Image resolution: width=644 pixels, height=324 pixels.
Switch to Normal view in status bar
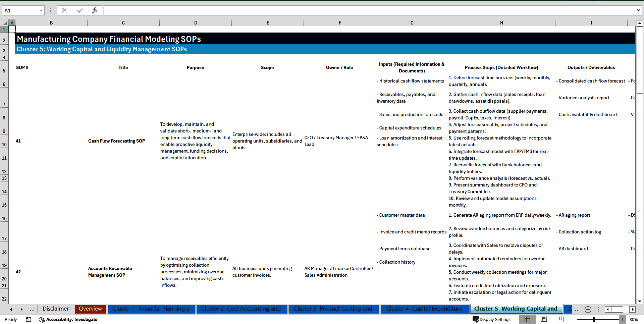pos(527,319)
